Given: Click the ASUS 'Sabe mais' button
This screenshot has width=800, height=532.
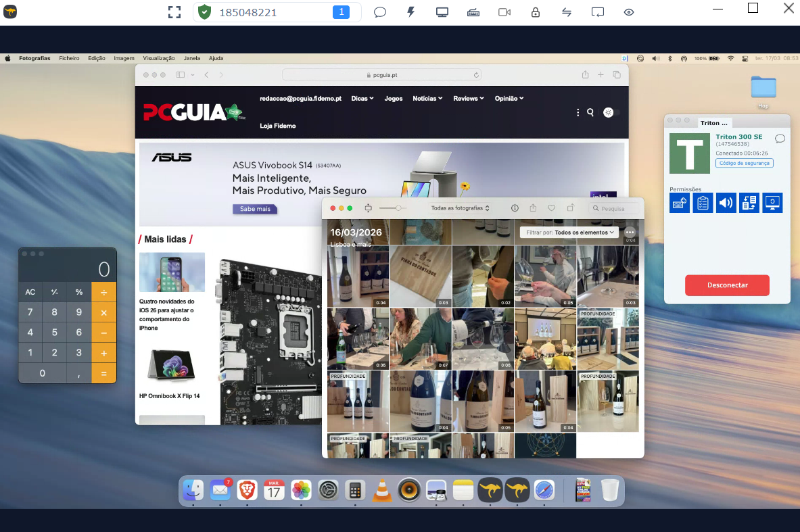Looking at the screenshot, I should tap(255, 209).
